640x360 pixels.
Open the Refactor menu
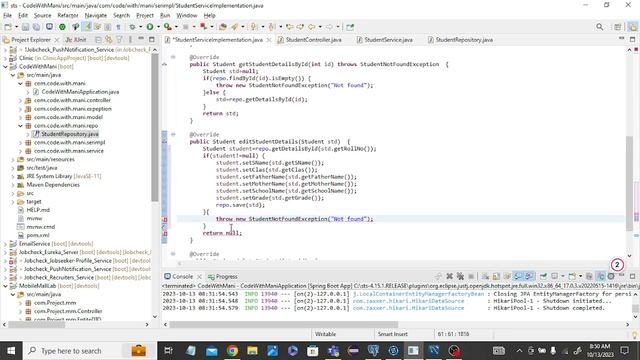[x=68, y=15]
